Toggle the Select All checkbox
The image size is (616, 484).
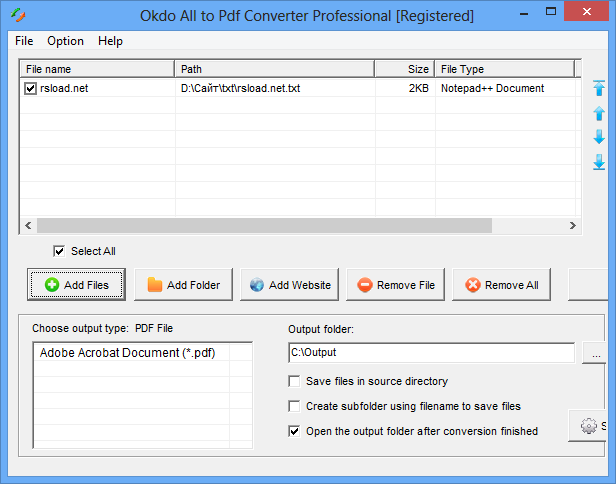point(59,251)
